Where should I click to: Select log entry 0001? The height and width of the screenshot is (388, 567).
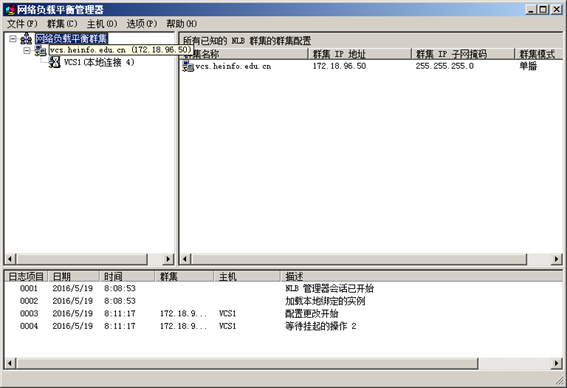coord(29,289)
